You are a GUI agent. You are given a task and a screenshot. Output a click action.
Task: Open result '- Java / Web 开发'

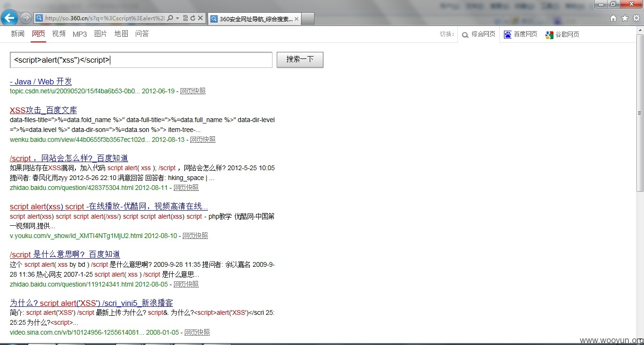41,82
